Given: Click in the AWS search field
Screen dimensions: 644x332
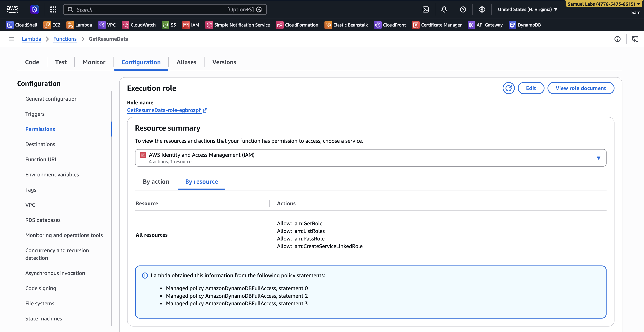Looking at the screenshot, I should [150, 9].
